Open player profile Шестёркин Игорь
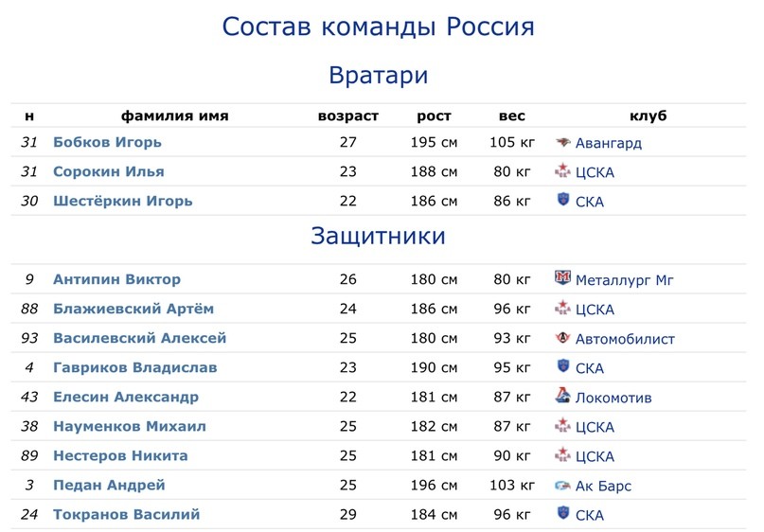The height and width of the screenshot is (532, 764). [x=123, y=201]
